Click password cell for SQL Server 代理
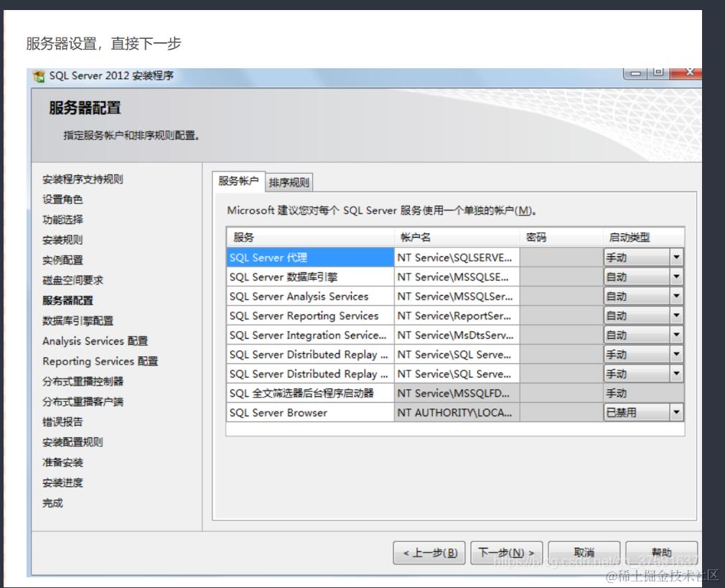 (x=561, y=257)
